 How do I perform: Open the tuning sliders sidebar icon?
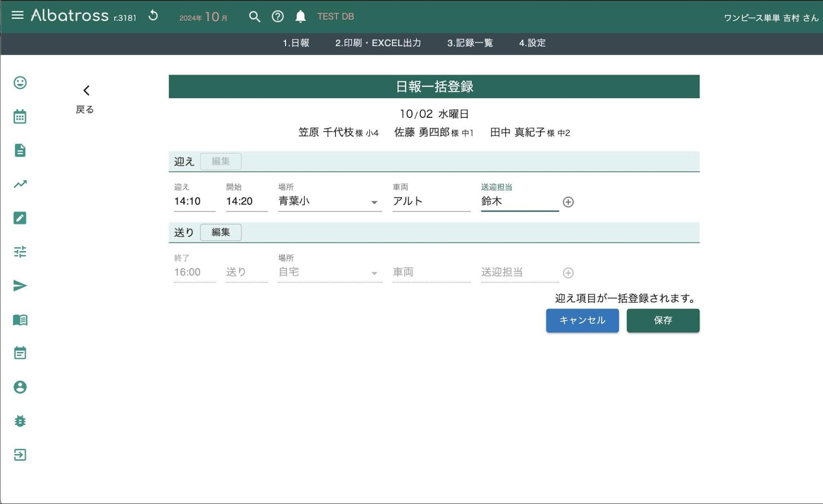coord(20,252)
